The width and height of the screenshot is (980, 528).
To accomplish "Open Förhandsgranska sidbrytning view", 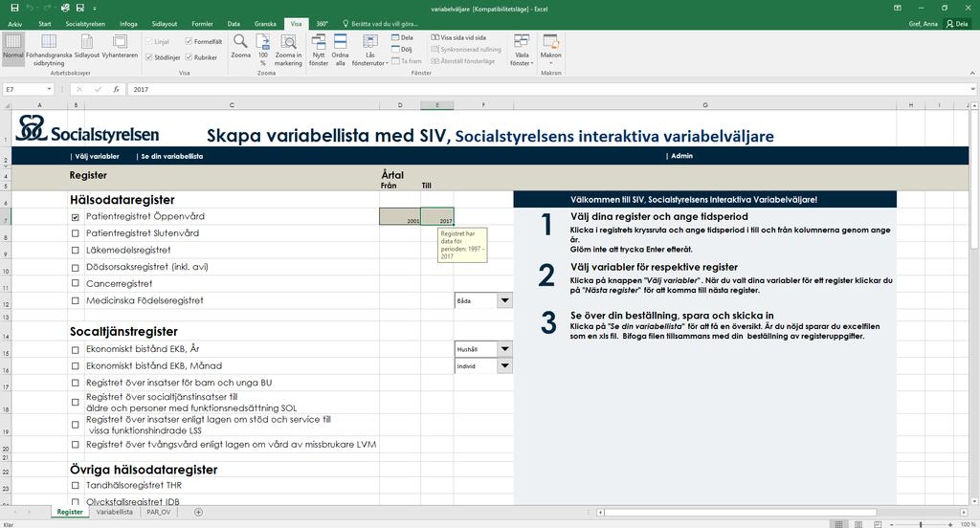I will 49,50.
